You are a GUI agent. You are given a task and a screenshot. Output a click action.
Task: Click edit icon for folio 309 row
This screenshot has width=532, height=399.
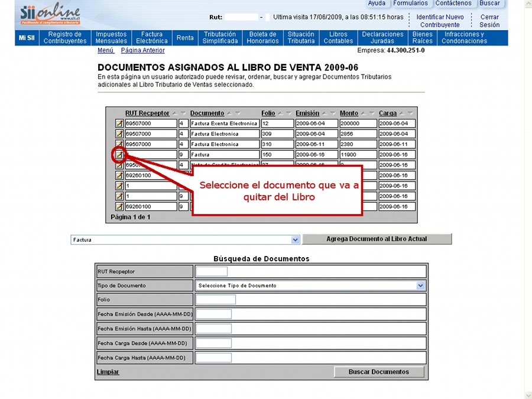point(119,134)
